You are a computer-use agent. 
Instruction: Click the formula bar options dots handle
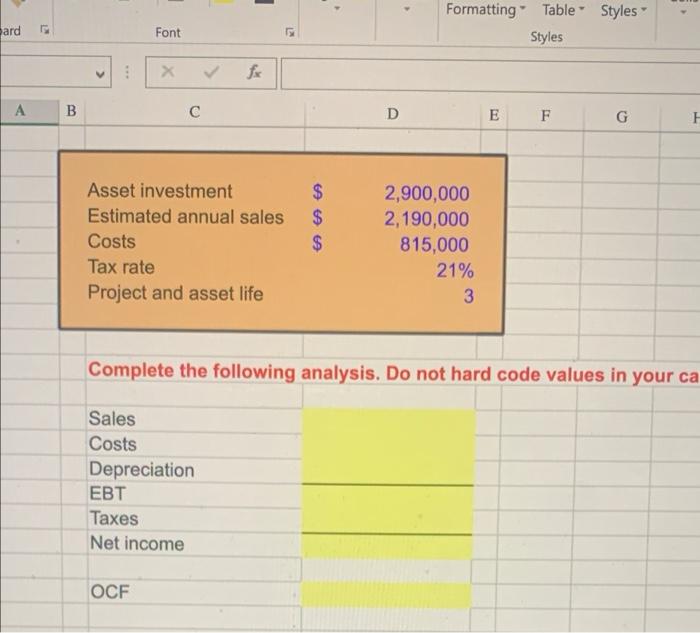(127, 72)
